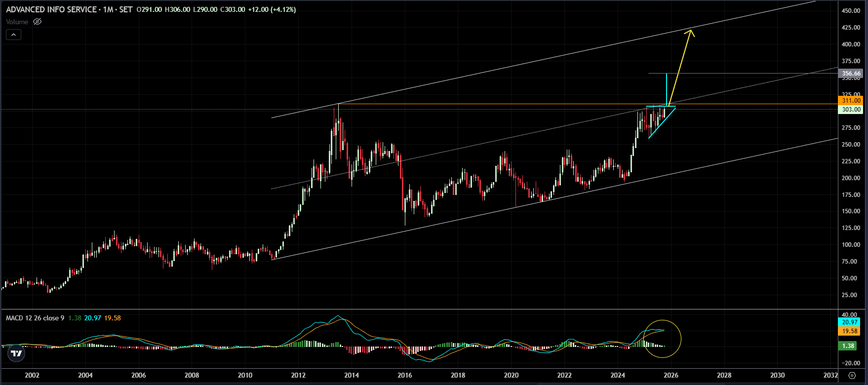Click the orange 19.58 value in MACD legend
This screenshot has width=868, height=385.
[113, 318]
